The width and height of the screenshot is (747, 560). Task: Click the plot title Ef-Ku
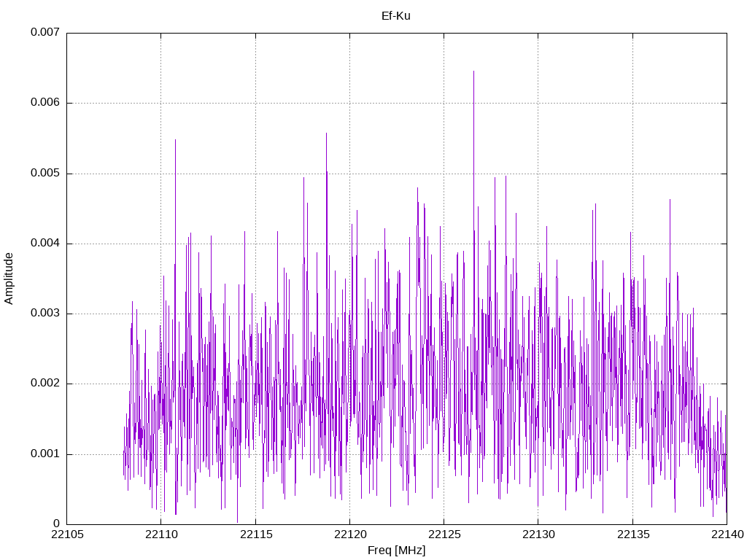(x=396, y=16)
